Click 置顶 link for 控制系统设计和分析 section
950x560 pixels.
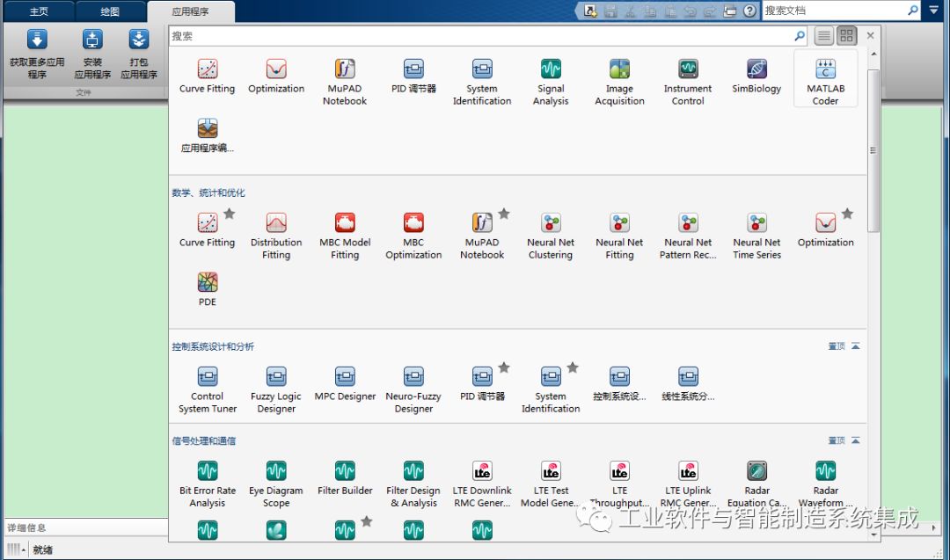837,346
